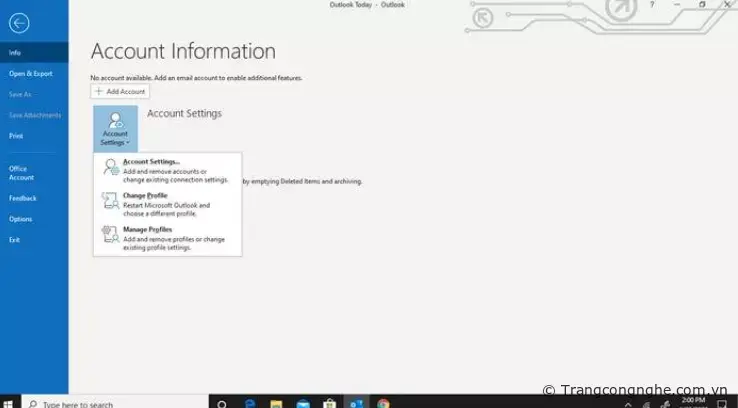738x408 pixels.
Task: Open the Open & Export section
Action: click(x=30, y=73)
